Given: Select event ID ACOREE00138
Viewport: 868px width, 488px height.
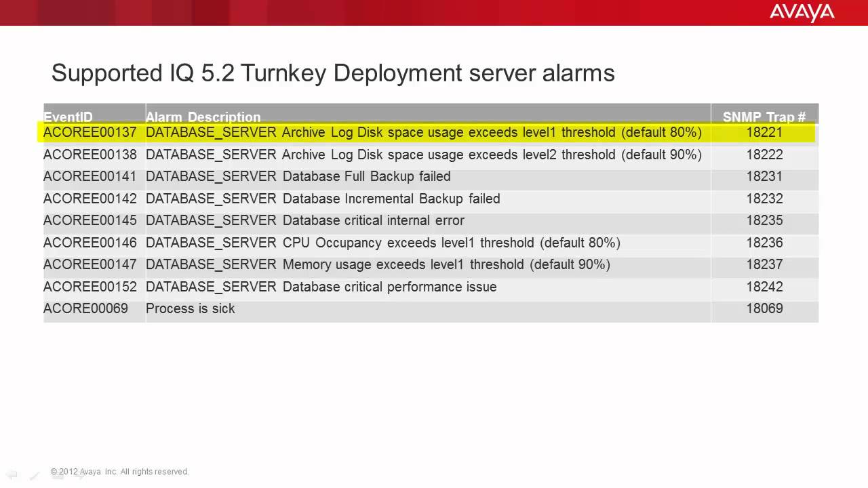Looking at the screenshot, I should click(90, 155).
